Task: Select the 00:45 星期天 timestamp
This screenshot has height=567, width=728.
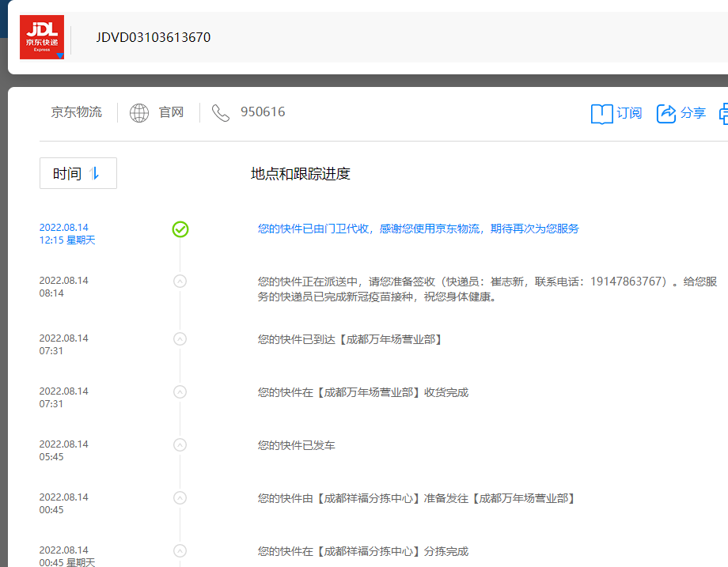Action: 67,562
